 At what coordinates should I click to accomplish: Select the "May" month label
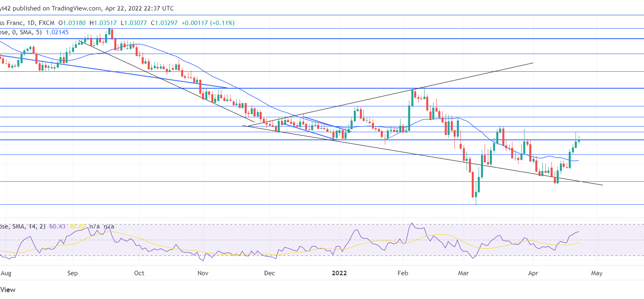pyautogui.click(x=597, y=273)
